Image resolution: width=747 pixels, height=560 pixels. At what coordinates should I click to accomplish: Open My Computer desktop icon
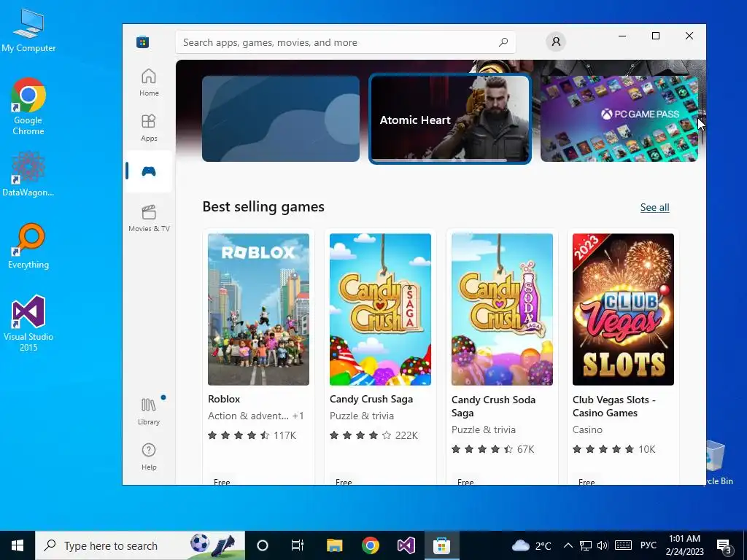click(28, 29)
